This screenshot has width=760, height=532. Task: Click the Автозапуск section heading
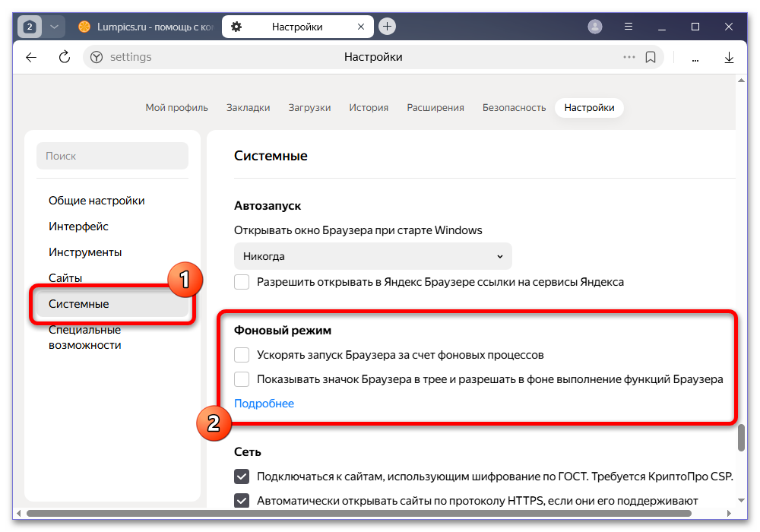tap(267, 206)
